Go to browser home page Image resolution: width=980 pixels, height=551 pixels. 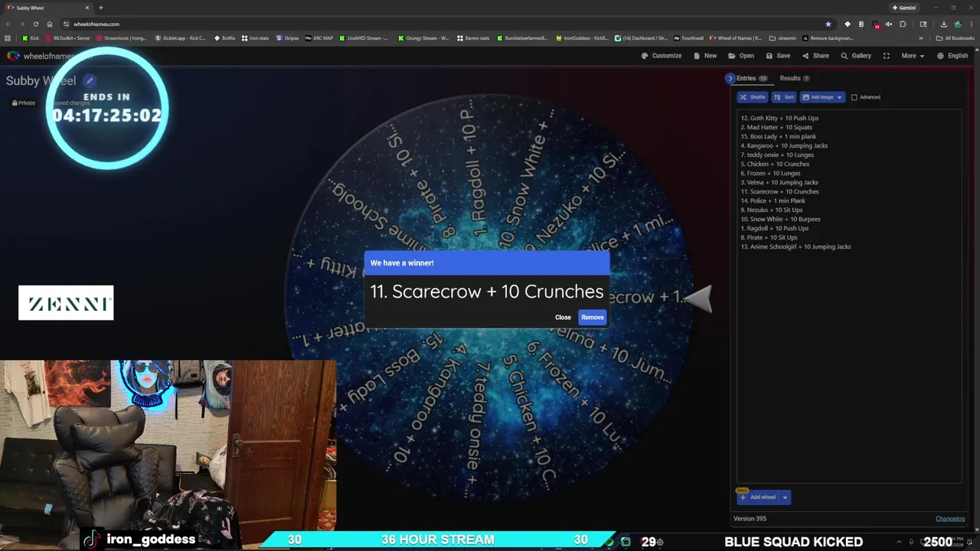50,24
